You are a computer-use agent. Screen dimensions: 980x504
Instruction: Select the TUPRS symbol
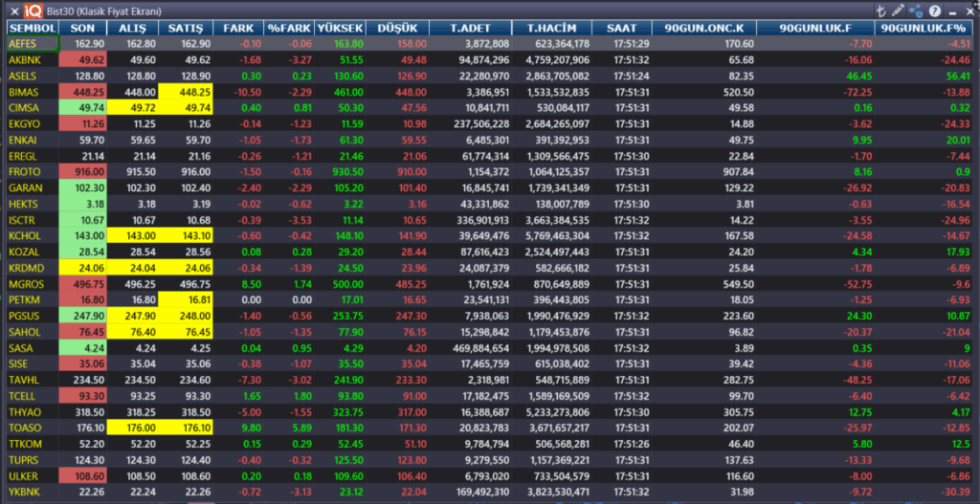[24, 461]
